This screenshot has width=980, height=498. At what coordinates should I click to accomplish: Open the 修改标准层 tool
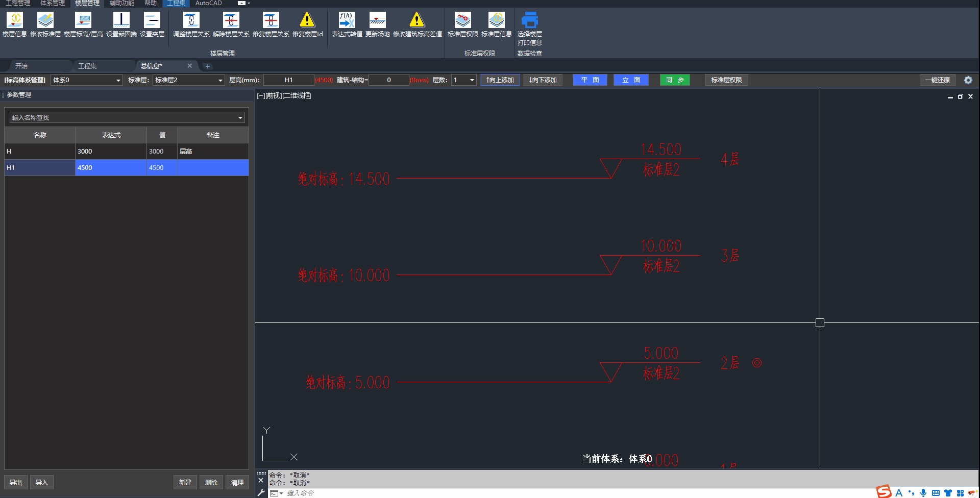pyautogui.click(x=45, y=20)
